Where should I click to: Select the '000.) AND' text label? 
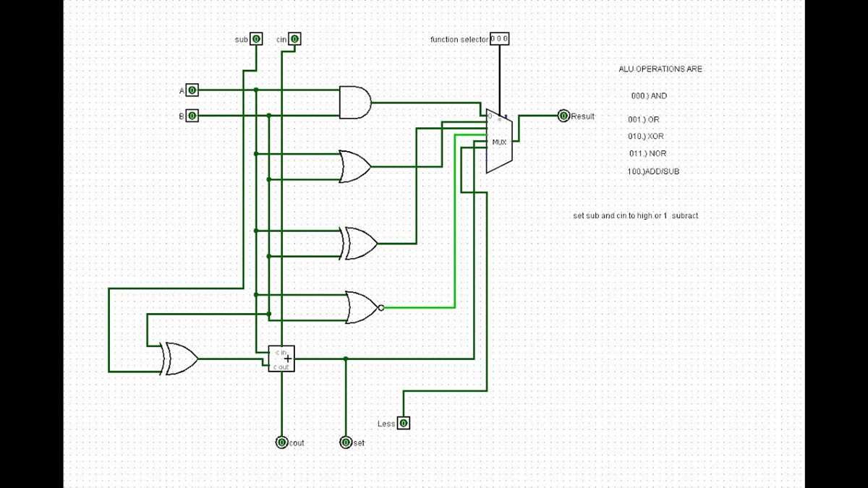coord(650,95)
